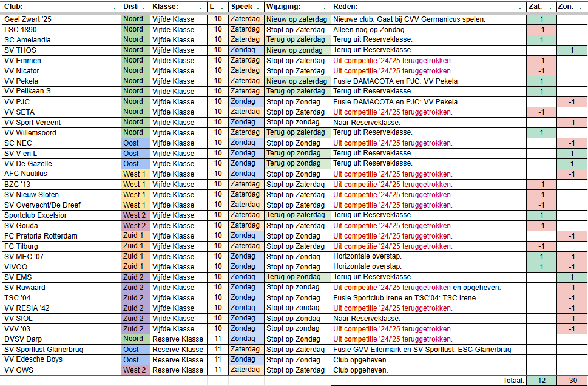Select the VV SIOL cell
Image resolution: width=588 pixels, height=386 pixels.
point(61,319)
